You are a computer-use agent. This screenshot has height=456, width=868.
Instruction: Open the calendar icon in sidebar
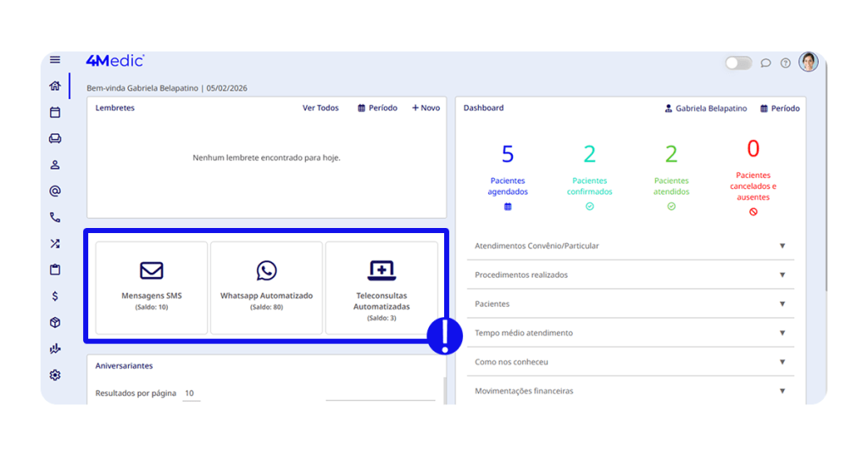click(55, 112)
